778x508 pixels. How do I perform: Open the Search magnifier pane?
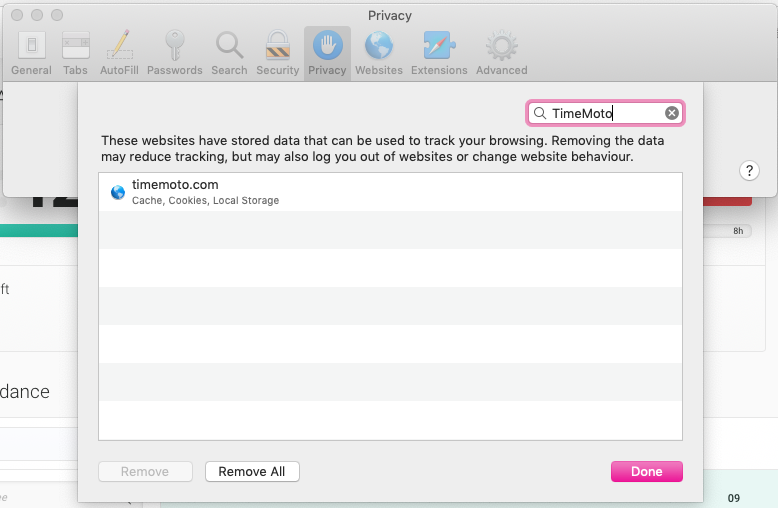pyautogui.click(x=229, y=53)
